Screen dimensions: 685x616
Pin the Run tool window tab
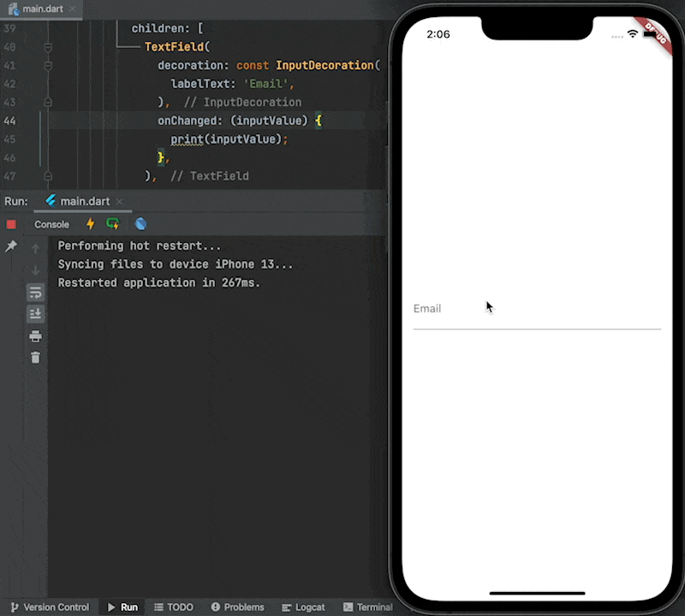[x=10, y=246]
